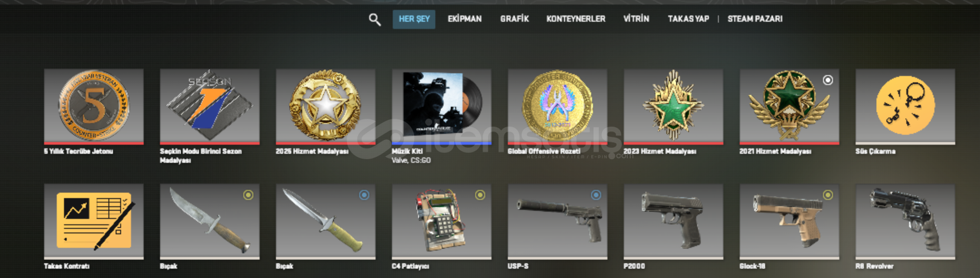The width and height of the screenshot is (980, 278).
Task: Select the R8 Revolver item
Action: point(905,221)
